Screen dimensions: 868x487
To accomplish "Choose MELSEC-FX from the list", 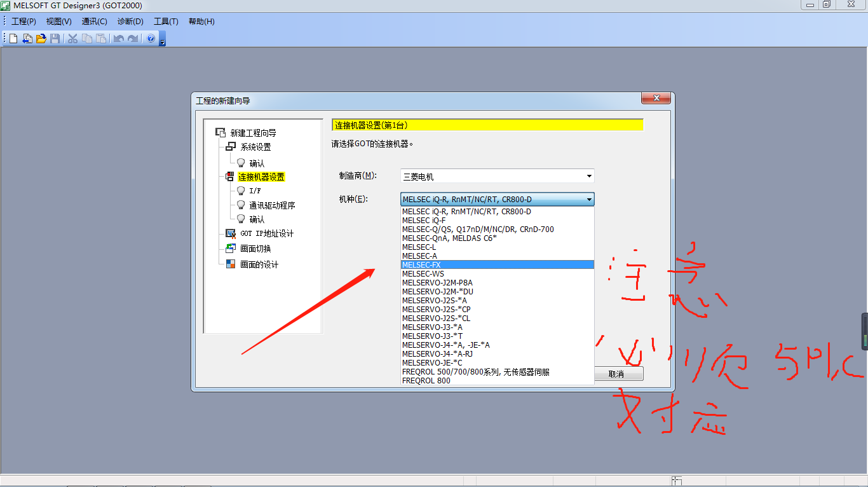I will (x=498, y=265).
